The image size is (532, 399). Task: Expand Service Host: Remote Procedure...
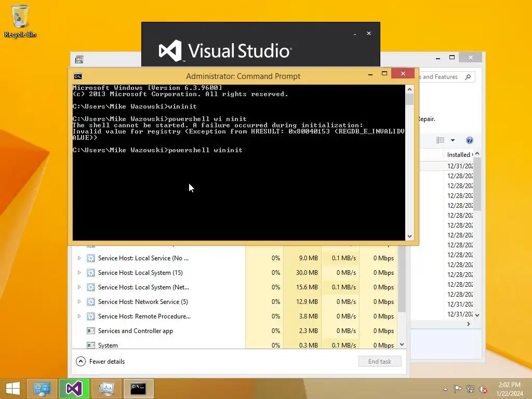pyautogui.click(x=79, y=316)
